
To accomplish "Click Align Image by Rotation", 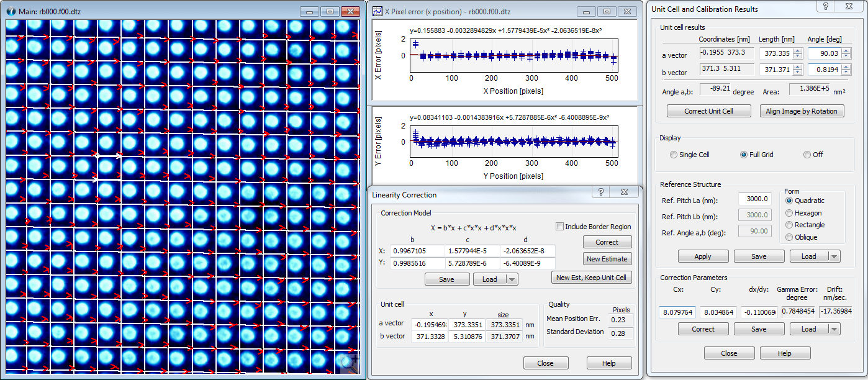I will 802,111.
